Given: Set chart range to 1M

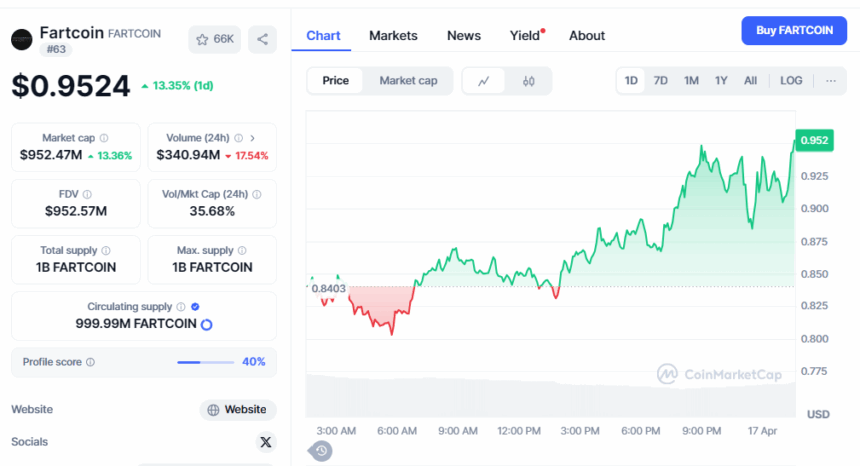Looking at the screenshot, I should [x=691, y=81].
